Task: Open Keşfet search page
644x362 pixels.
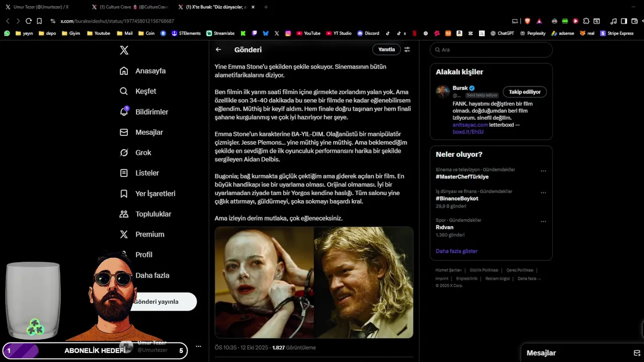Action: (x=138, y=91)
